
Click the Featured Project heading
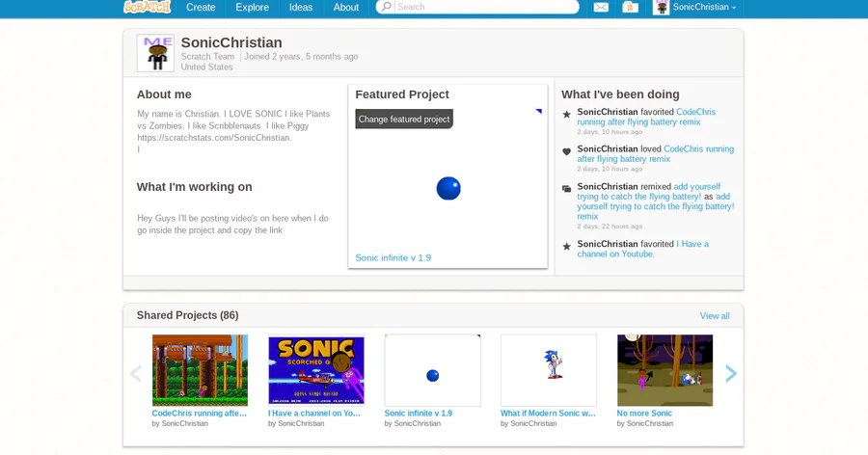click(x=402, y=94)
